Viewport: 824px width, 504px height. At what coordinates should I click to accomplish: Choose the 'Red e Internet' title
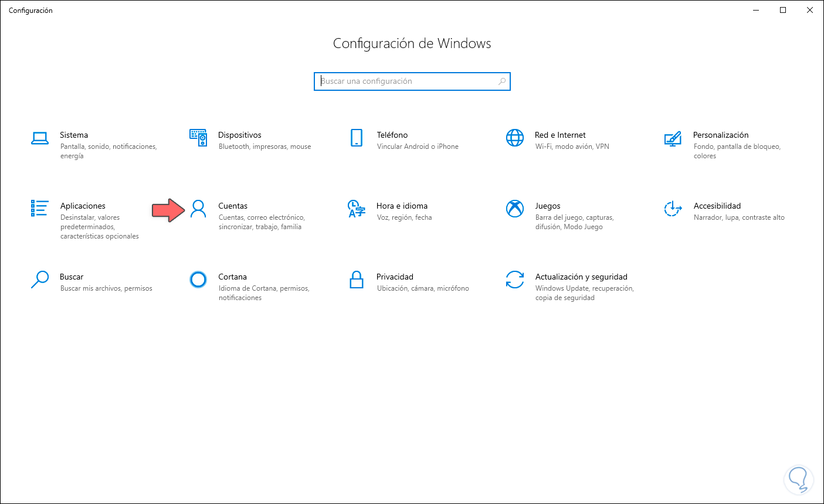(x=560, y=135)
